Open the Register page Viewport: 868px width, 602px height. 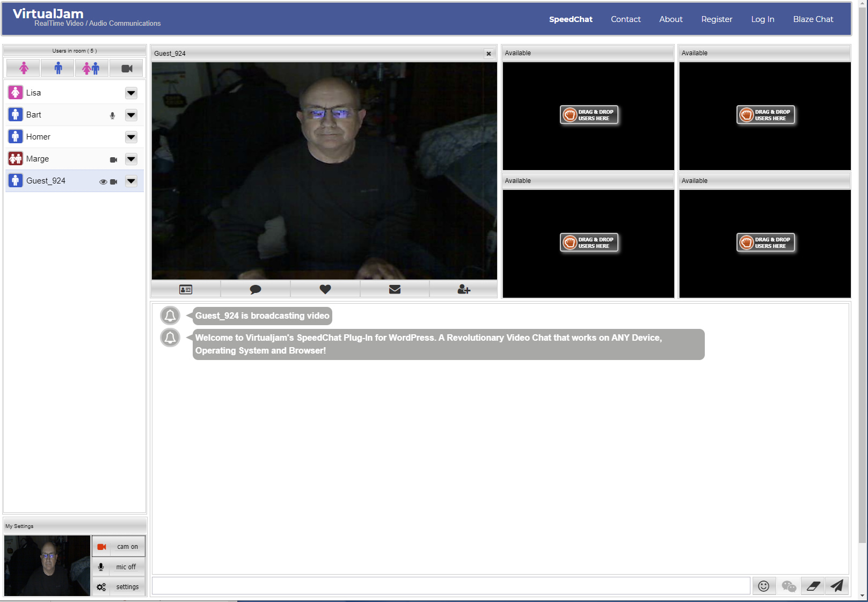(x=717, y=19)
